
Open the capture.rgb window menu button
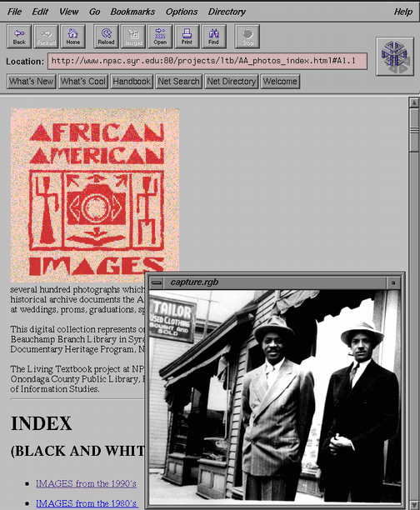(157, 282)
